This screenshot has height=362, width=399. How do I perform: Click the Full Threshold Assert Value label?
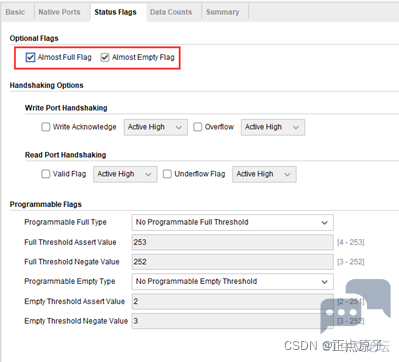point(70,242)
